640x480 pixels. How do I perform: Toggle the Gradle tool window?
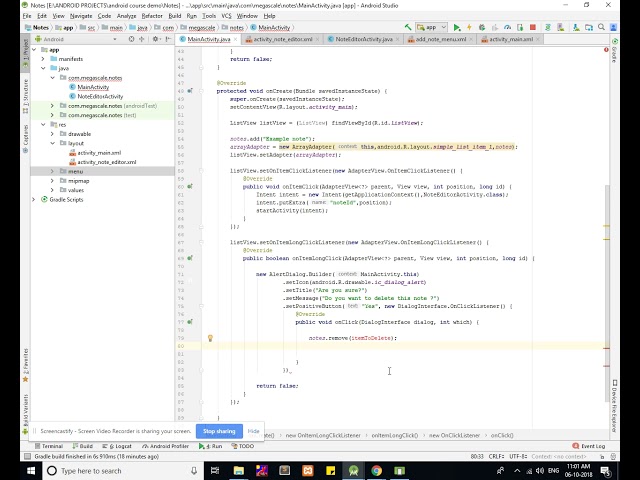pos(614,51)
